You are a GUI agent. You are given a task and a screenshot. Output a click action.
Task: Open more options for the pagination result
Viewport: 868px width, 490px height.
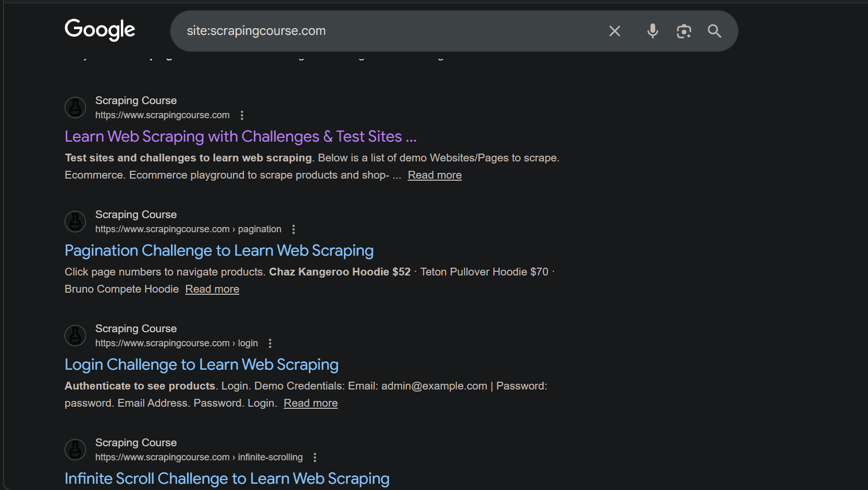293,229
